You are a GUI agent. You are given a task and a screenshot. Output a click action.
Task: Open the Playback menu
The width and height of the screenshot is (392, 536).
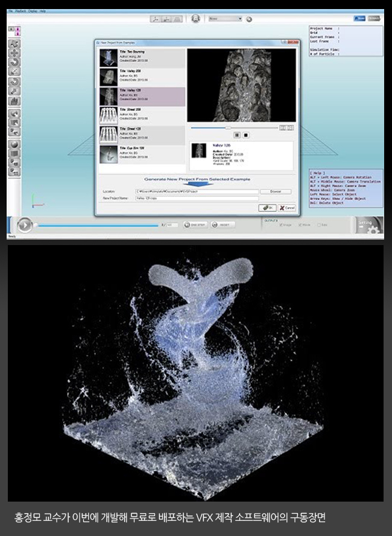pyautogui.click(x=21, y=11)
